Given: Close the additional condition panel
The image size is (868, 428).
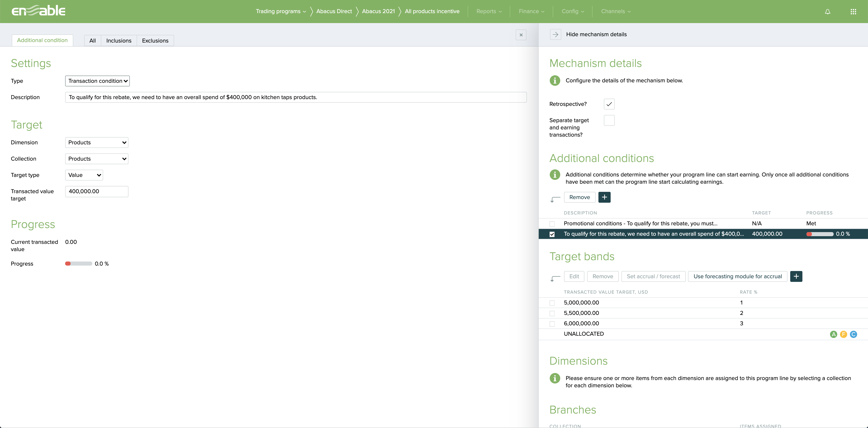Looking at the screenshot, I should click(521, 35).
